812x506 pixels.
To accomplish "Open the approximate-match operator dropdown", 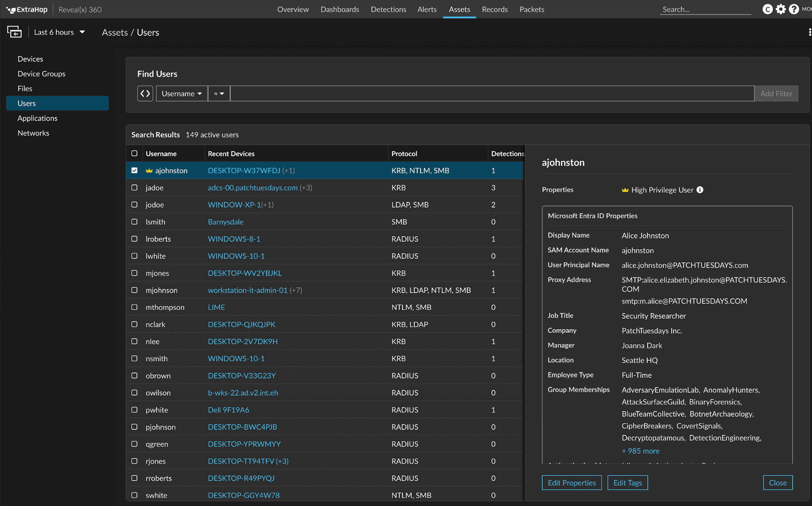I will (x=219, y=93).
